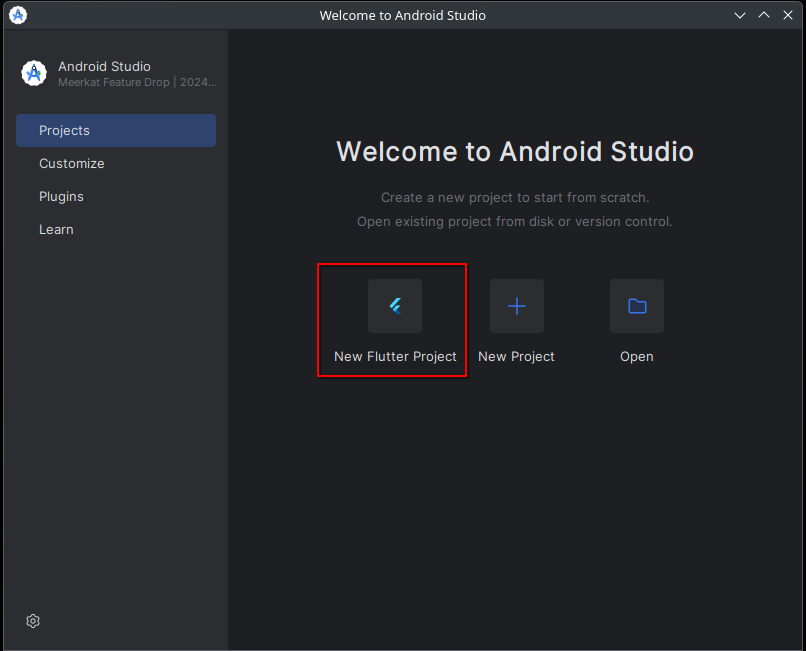Click the New Project plus icon
806x651 pixels.
tap(517, 306)
